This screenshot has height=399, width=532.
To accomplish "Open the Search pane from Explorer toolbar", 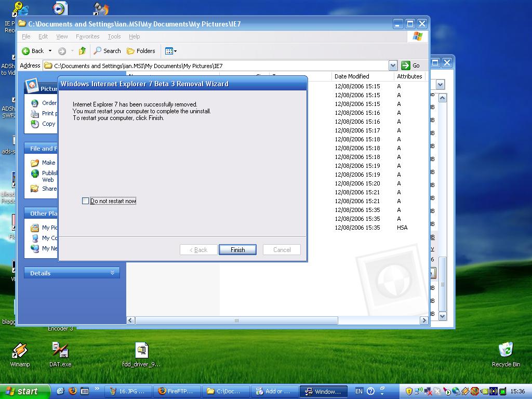I will [x=107, y=51].
